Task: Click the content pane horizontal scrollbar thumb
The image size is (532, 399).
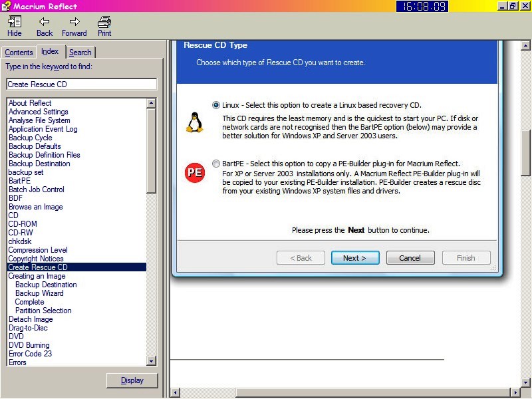Action: (373, 393)
